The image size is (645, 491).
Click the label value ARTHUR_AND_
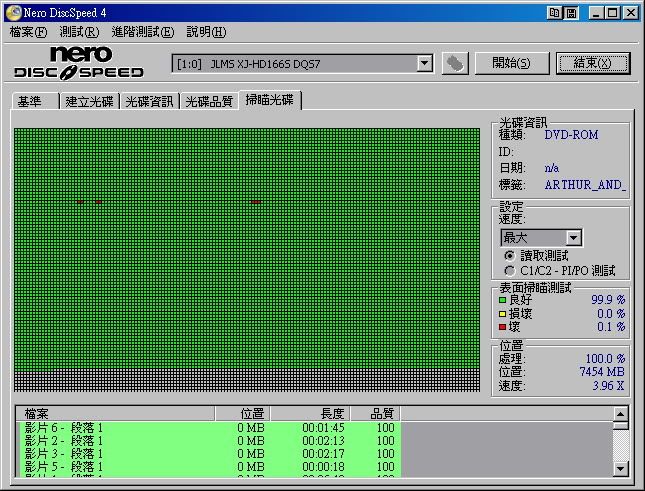click(585, 185)
